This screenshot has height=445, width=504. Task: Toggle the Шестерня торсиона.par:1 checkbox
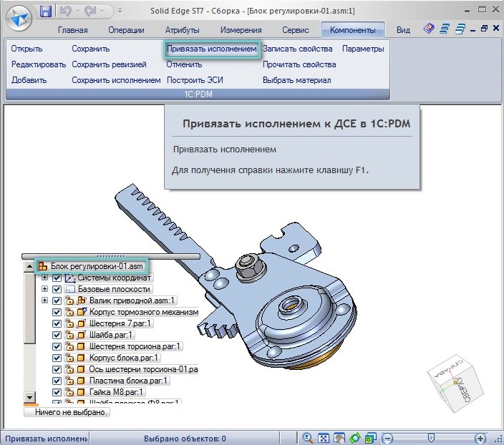click(57, 346)
